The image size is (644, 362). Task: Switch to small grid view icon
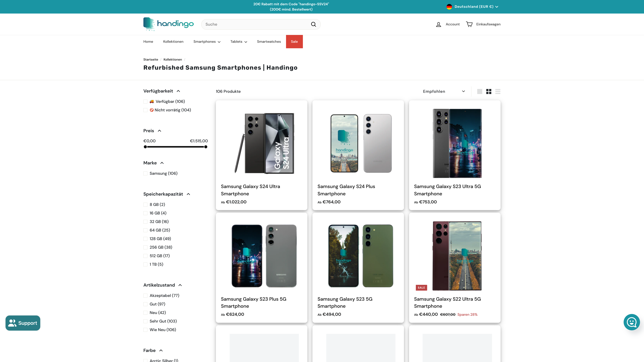click(x=489, y=91)
